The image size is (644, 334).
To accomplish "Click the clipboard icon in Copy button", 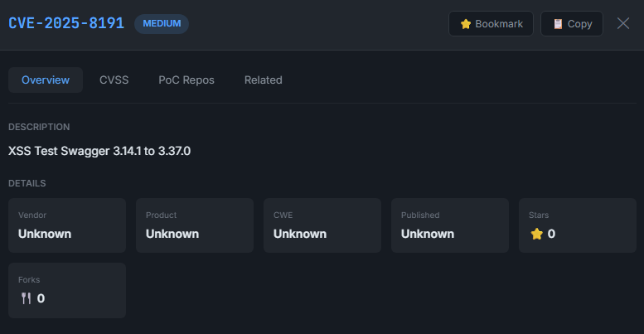I will tap(558, 24).
